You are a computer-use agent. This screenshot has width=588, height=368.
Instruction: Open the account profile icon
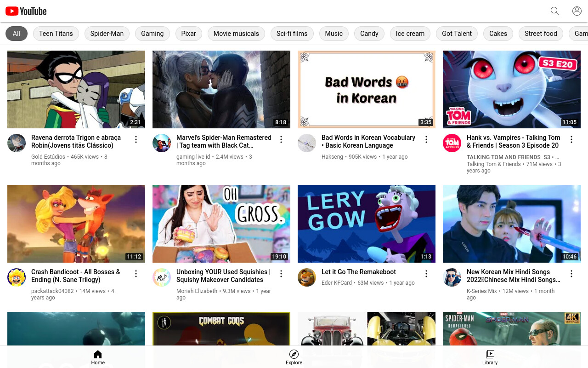577,11
